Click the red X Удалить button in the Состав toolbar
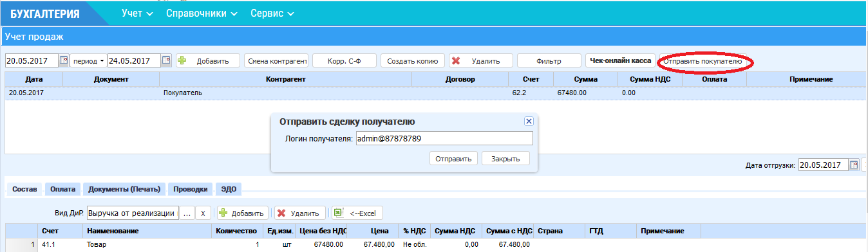This screenshot has height=252, width=868. tap(300, 213)
